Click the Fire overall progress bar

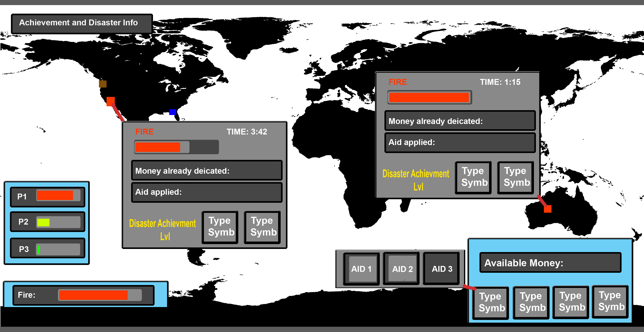point(100,295)
